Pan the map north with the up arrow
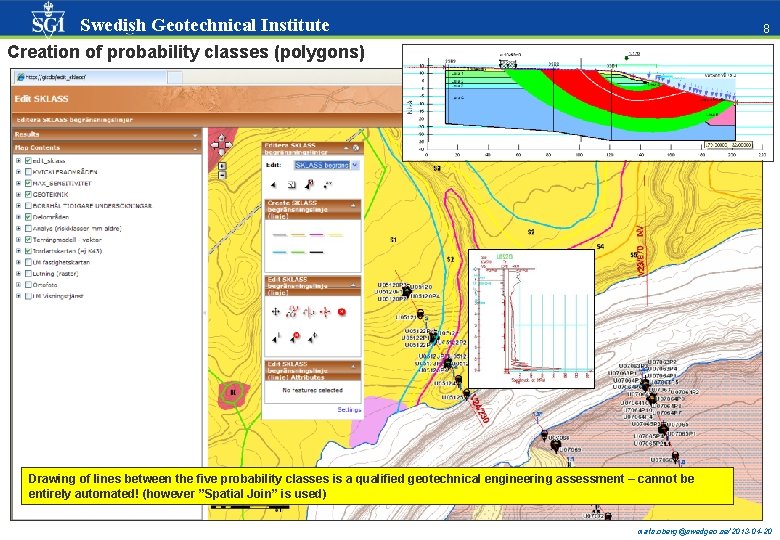Image resolution: width=780 pixels, height=540 pixels. click(x=221, y=139)
